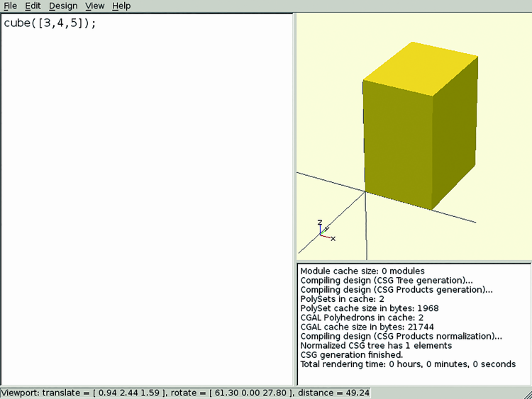Click the XYZ axis orientation indicator
The image size is (532, 399).
pyautogui.click(x=325, y=231)
